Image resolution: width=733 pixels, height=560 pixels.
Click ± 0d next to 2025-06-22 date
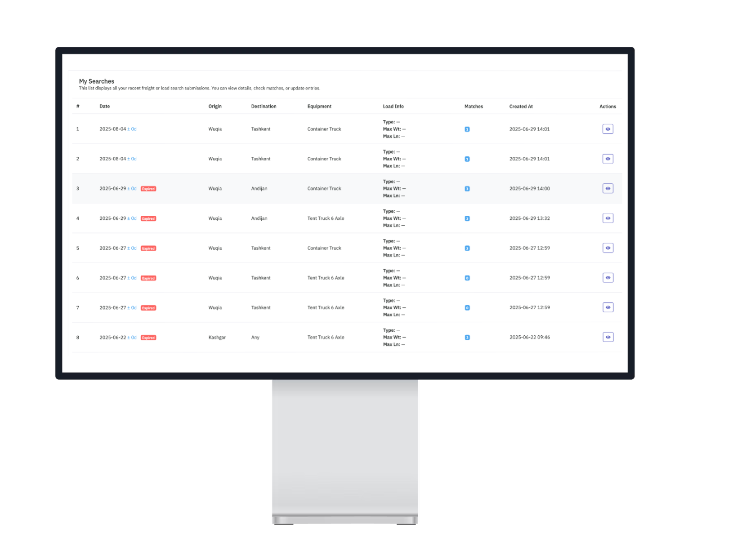point(132,338)
